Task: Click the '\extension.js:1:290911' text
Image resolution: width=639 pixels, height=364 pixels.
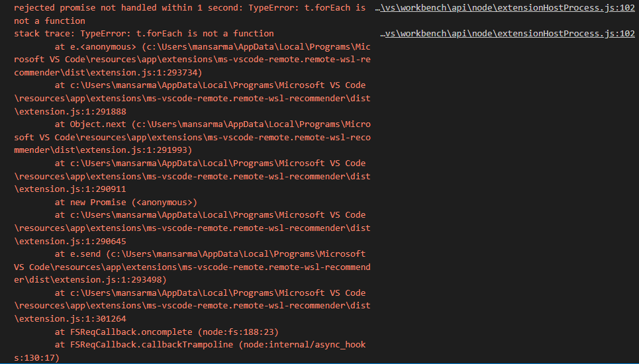Action: click(70, 189)
